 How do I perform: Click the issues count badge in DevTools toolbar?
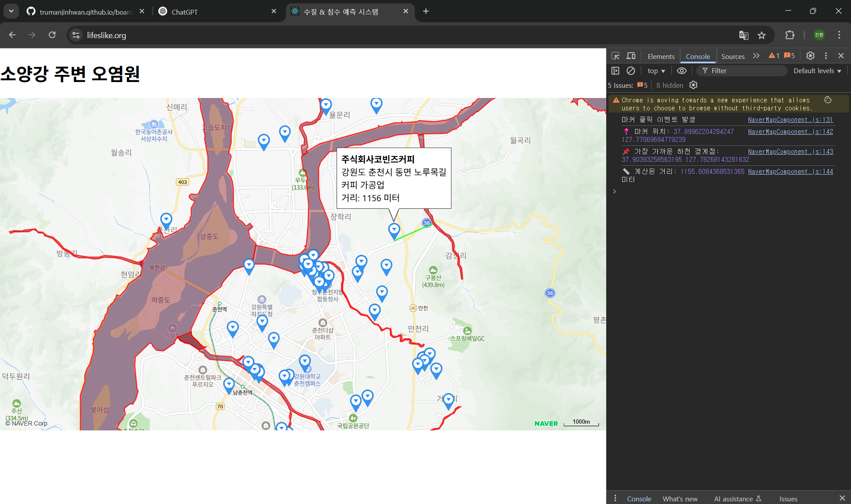[x=789, y=56]
